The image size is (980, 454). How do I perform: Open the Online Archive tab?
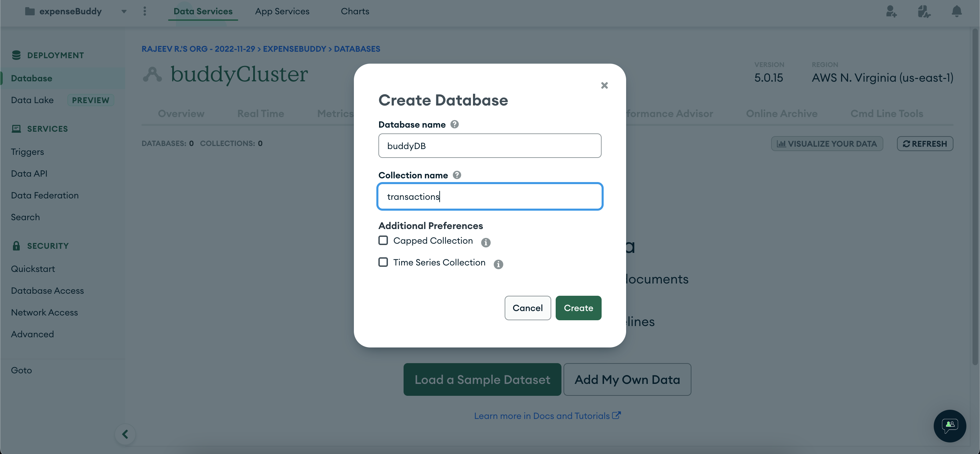point(781,113)
